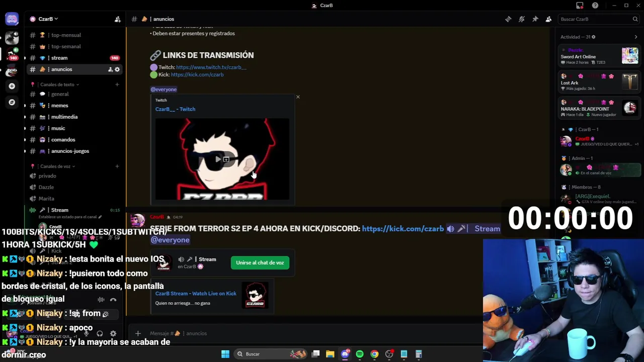Open CzarB member in member list

tap(599, 141)
